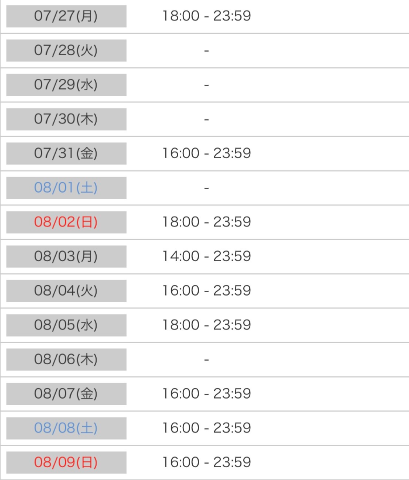Select 16:00 - 23:59 time for 08/09
This screenshot has width=409, height=480.
tap(206, 462)
